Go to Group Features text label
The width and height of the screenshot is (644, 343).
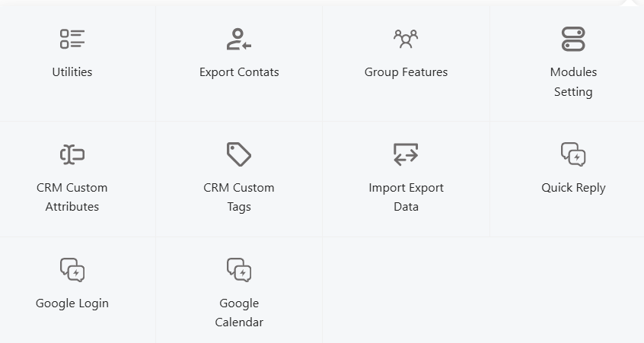point(406,72)
